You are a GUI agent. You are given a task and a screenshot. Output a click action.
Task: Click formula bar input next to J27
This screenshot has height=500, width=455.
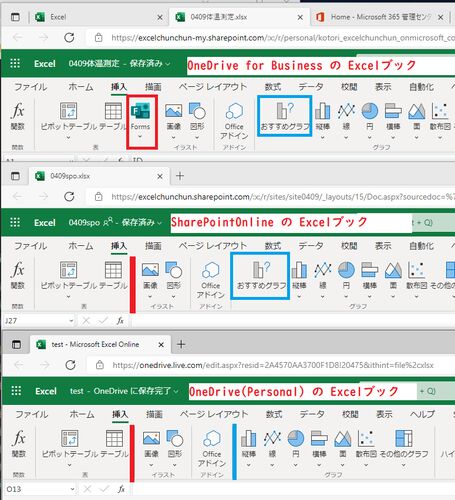pos(293,321)
